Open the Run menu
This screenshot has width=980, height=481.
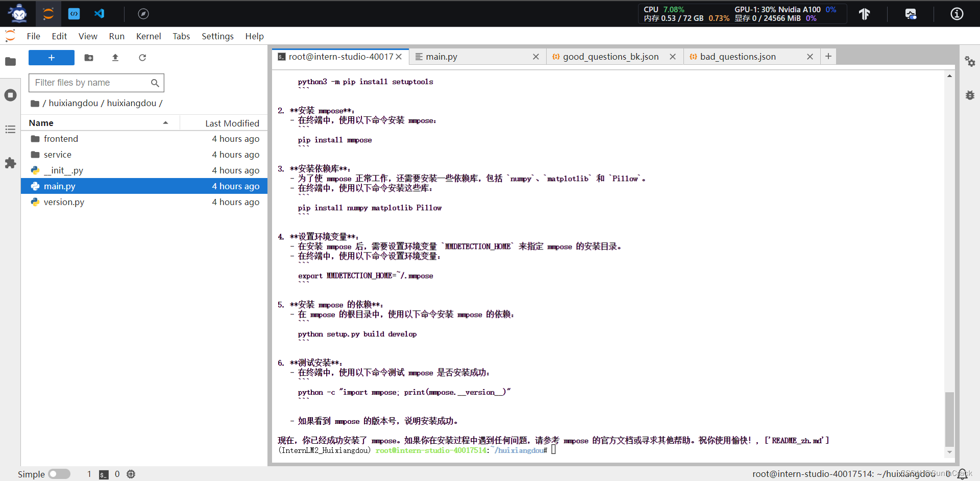117,36
